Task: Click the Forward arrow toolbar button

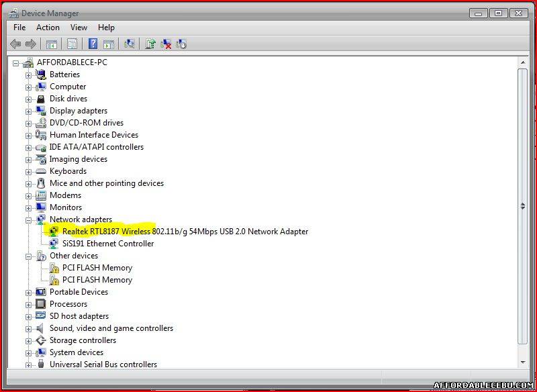Action: 31,44
